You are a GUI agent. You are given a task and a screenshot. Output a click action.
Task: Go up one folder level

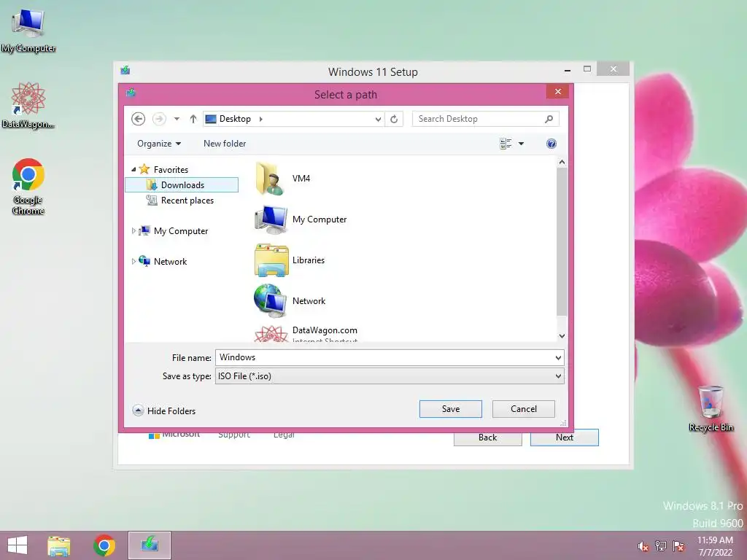pos(193,119)
